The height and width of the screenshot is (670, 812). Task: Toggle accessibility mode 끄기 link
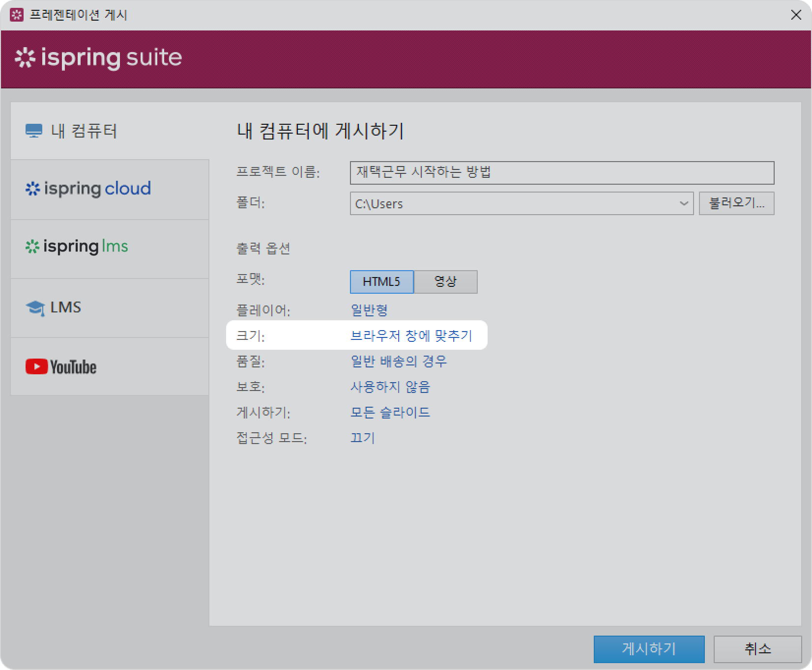coord(363,438)
